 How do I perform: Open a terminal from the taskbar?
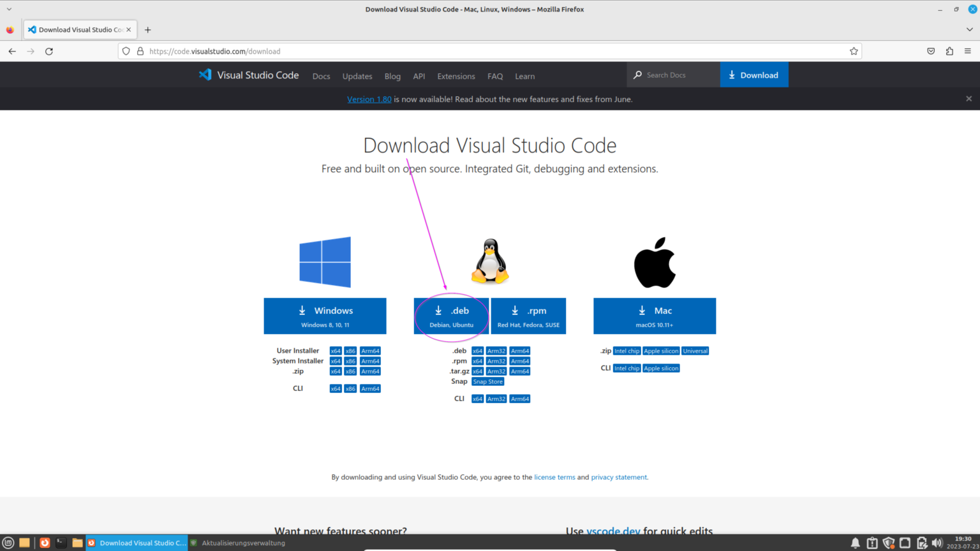pyautogui.click(x=61, y=543)
